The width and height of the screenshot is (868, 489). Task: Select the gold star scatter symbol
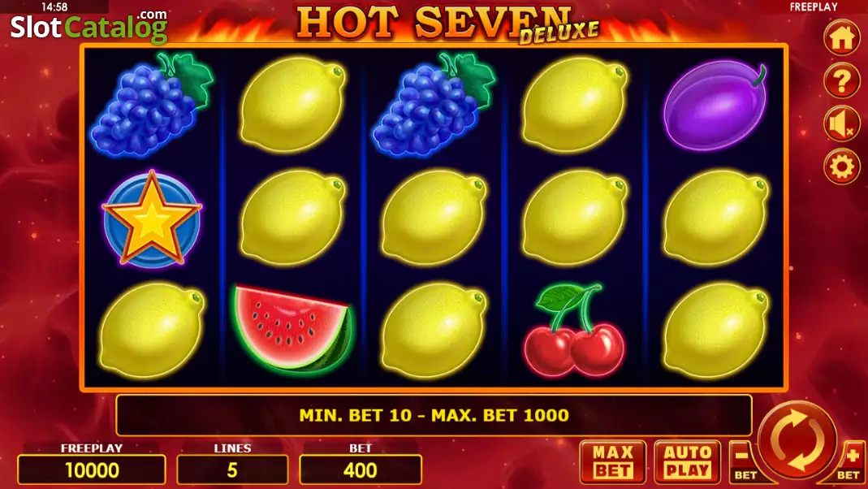pyautogui.click(x=152, y=219)
